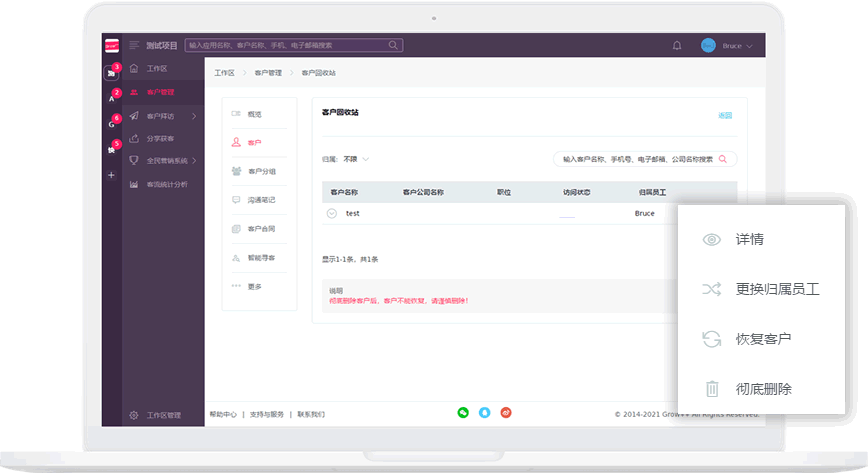Image resolution: width=868 pixels, height=473 pixels.
Task: Open the 帮助中心 footer link
Action: tap(223, 414)
